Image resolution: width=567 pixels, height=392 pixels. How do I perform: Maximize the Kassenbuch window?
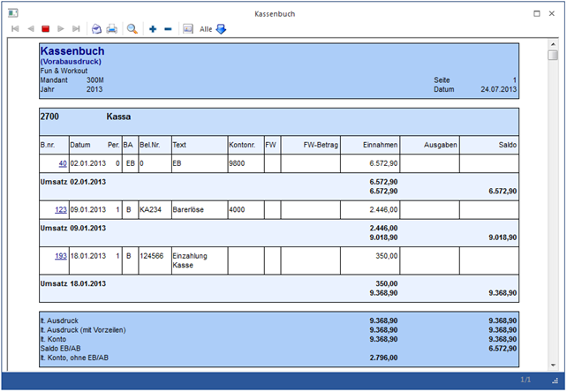(537, 13)
